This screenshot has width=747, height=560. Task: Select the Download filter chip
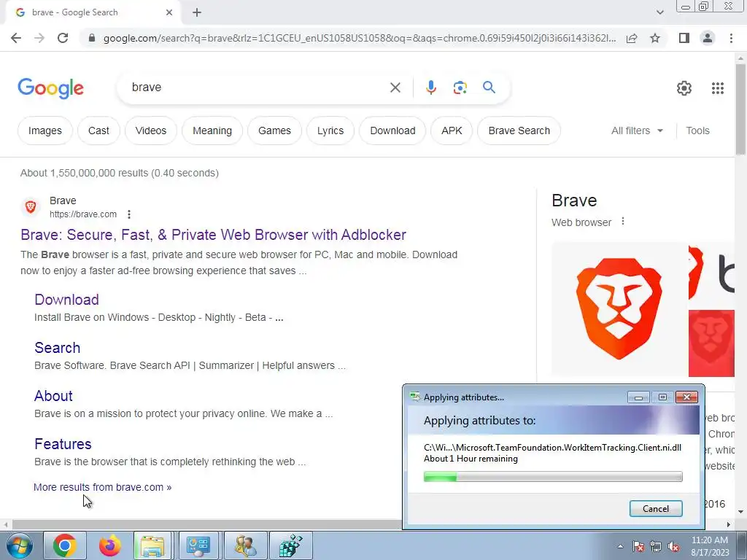pyautogui.click(x=392, y=131)
